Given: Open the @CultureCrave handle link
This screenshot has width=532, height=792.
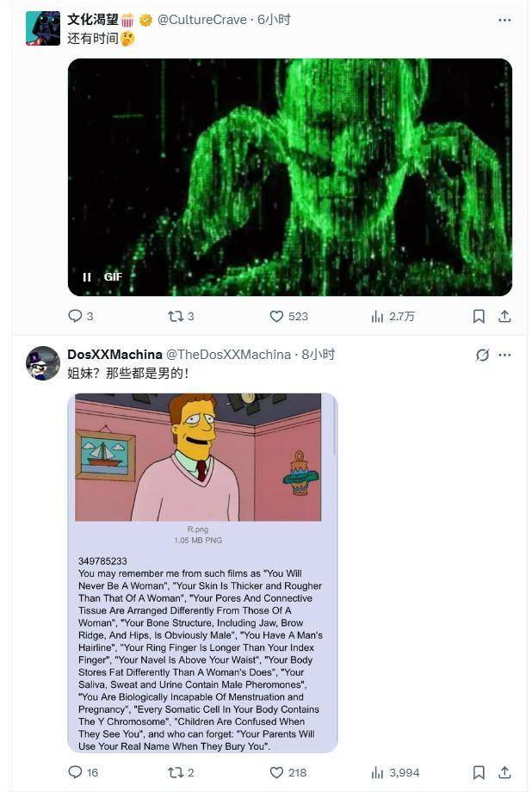Looking at the screenshot, I should point(202,20).
